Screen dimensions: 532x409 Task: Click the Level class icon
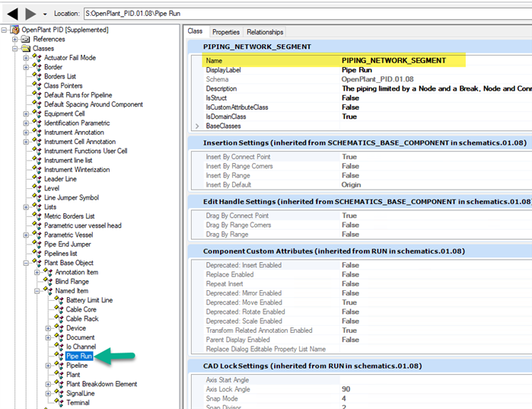tap(37, 188)
